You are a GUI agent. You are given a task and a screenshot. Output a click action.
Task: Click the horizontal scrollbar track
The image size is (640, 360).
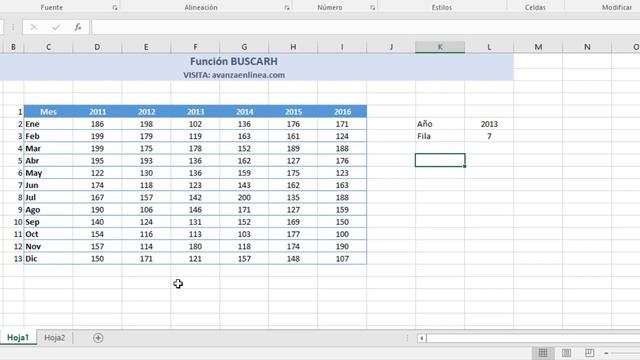[533, 338]
